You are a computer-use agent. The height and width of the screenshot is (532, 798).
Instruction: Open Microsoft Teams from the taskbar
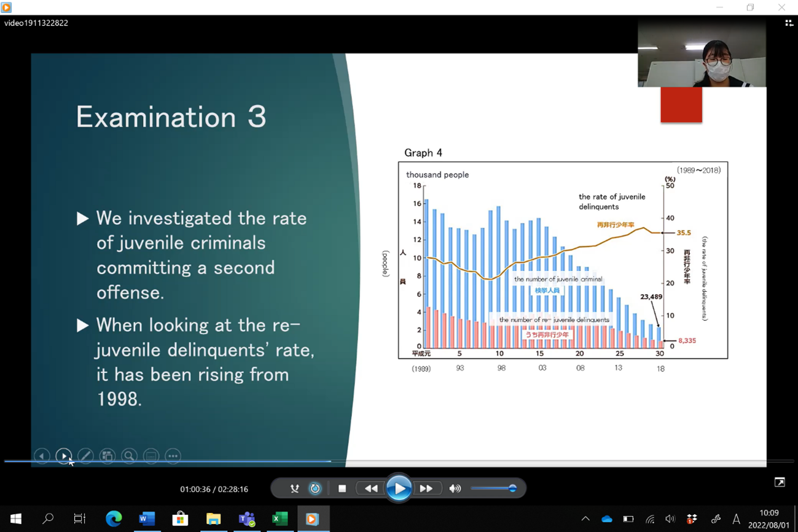click(246, 518)
